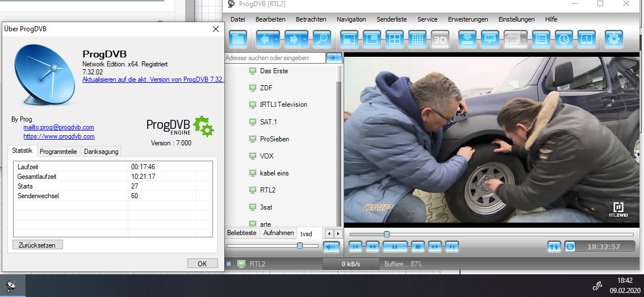Stop playback using the stop button
Screen dimensions: 644x297
tap(418, 246)
